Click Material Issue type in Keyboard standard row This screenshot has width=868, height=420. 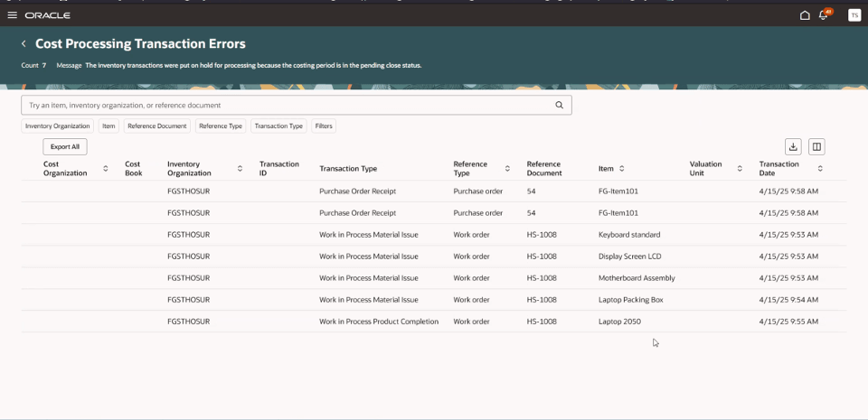point(369,234)
